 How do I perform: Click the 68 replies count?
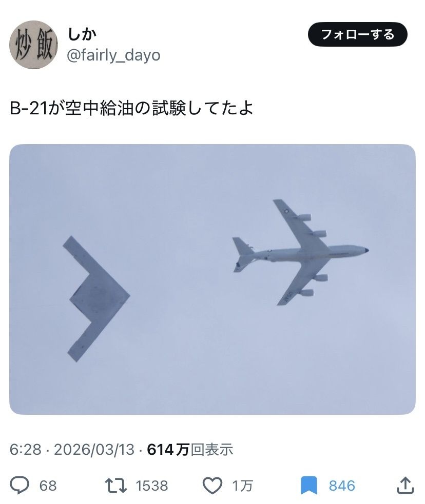tap(48, 486)
